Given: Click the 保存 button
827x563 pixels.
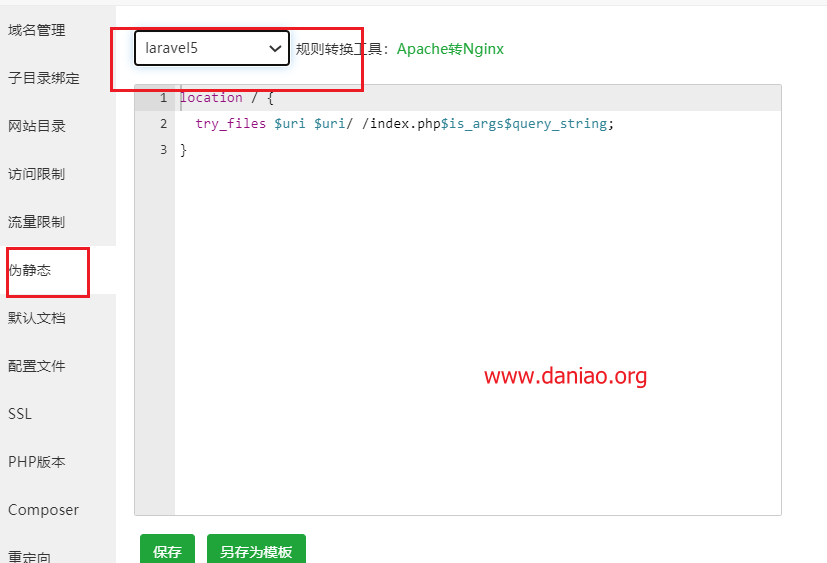Looking at the screenshot, I should pos(167,551).
